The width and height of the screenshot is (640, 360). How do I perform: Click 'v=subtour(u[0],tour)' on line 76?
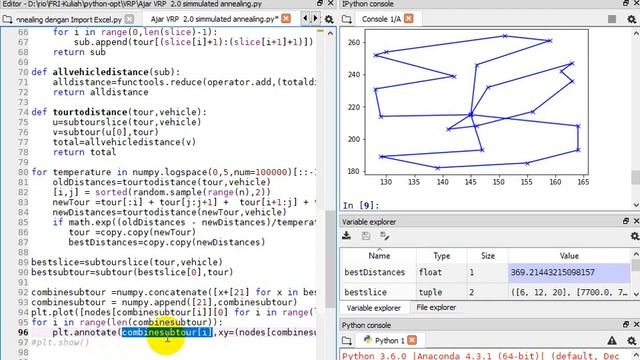[105, 132]
